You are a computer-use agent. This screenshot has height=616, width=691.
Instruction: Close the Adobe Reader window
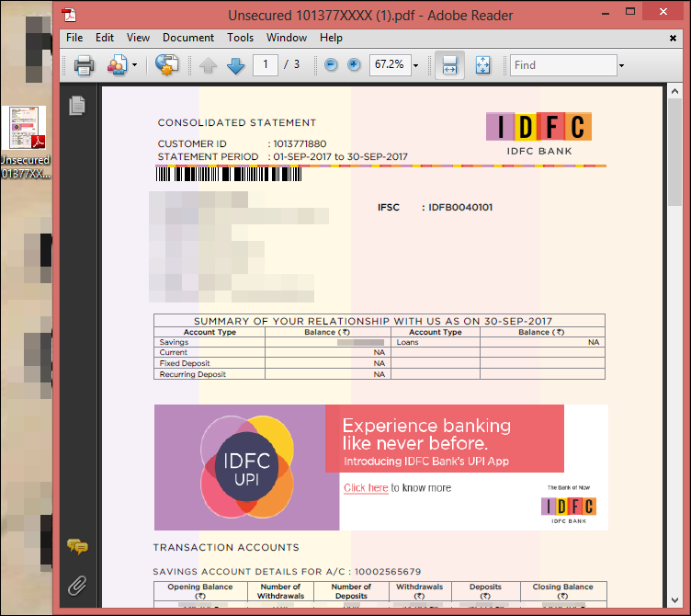coord(663,11)
